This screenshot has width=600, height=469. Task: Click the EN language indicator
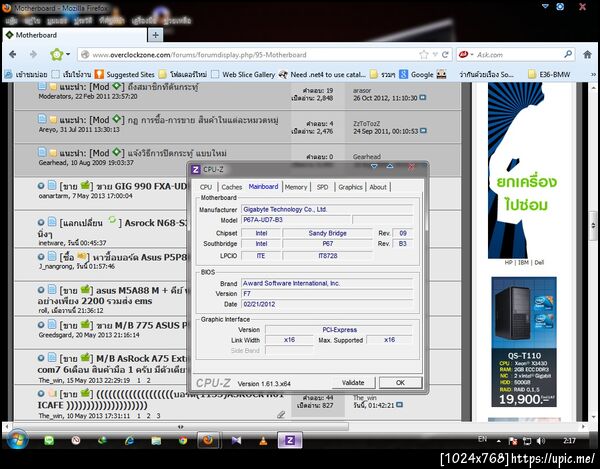coord(483,440)
